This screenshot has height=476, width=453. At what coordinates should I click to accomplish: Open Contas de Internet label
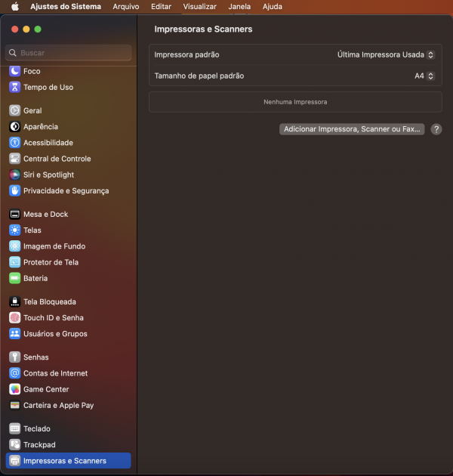[x=56, y=373]
